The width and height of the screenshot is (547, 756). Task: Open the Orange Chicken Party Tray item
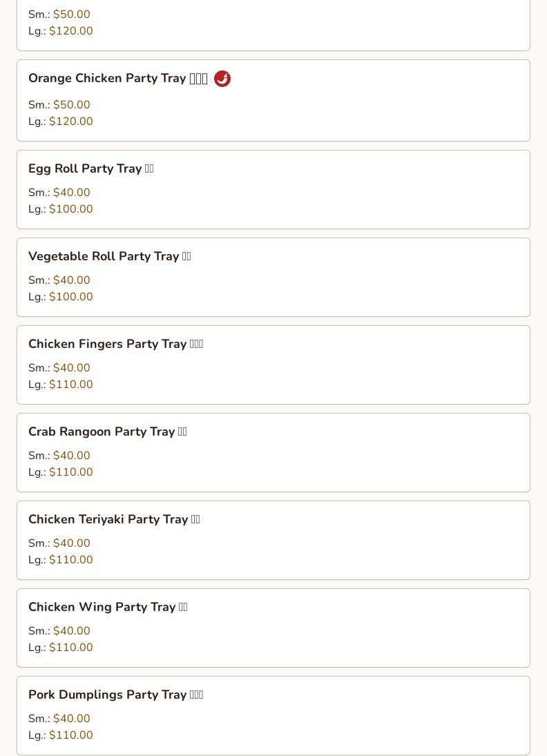point(107,79)
